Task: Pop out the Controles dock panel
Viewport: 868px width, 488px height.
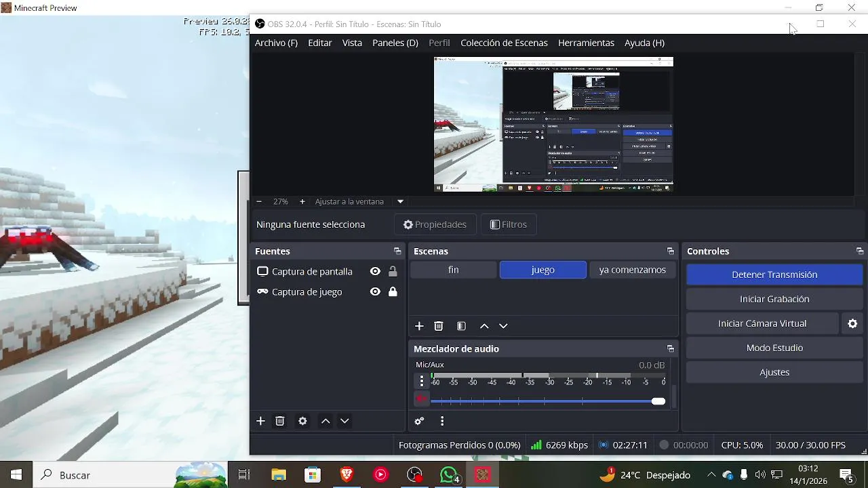Action: pyautogui.click(x=860, y=251)
